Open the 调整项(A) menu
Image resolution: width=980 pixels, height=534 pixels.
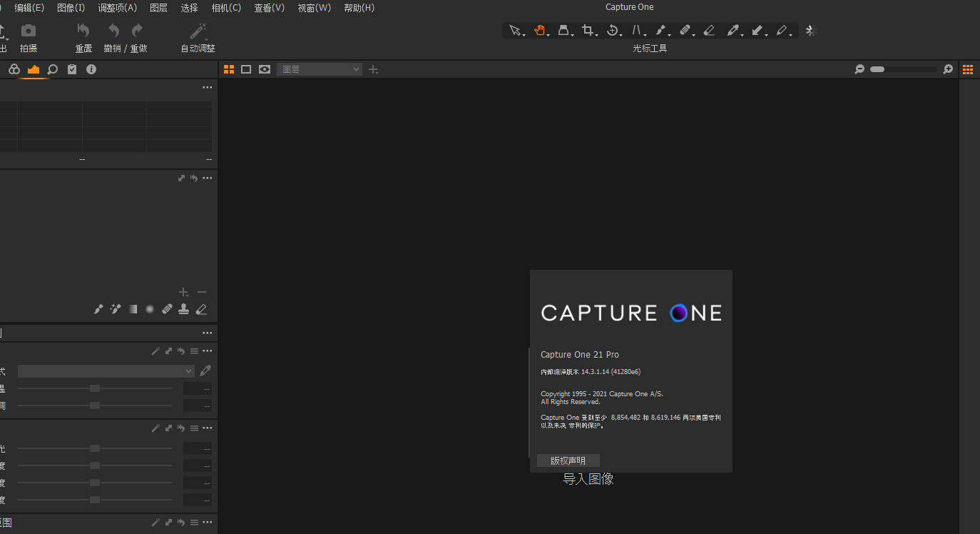coord(118,7)
